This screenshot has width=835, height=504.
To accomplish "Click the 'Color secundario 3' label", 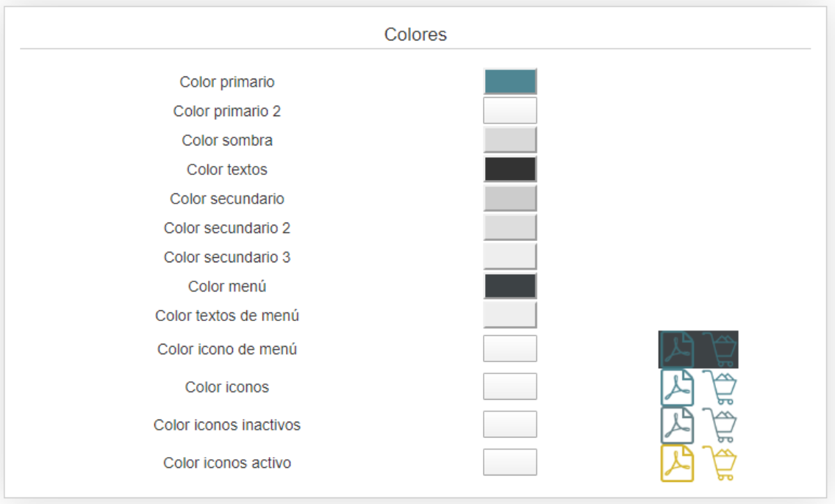I will [227, 258].
